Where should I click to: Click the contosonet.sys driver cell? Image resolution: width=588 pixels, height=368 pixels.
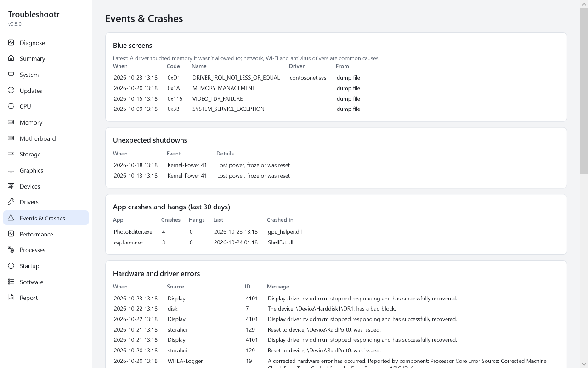tap(308, 78)
